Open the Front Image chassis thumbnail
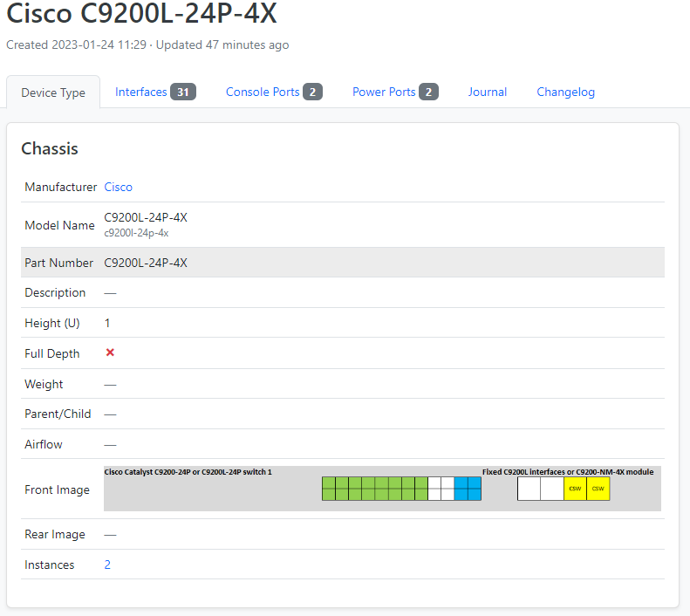690x616 pixels. pos(382,489)
